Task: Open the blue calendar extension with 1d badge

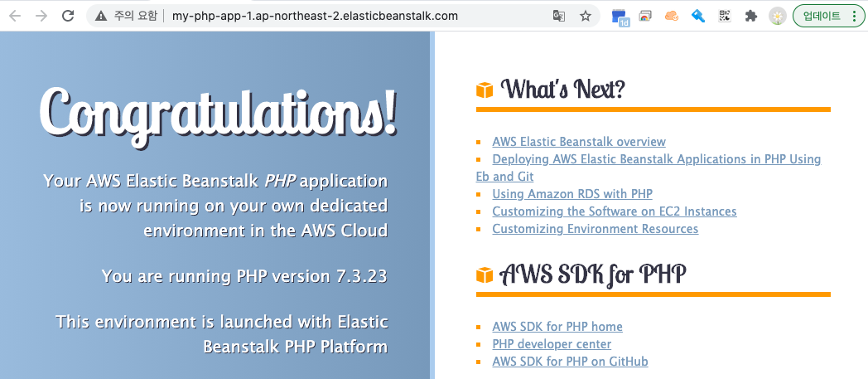Action: (x=620, y=17)
